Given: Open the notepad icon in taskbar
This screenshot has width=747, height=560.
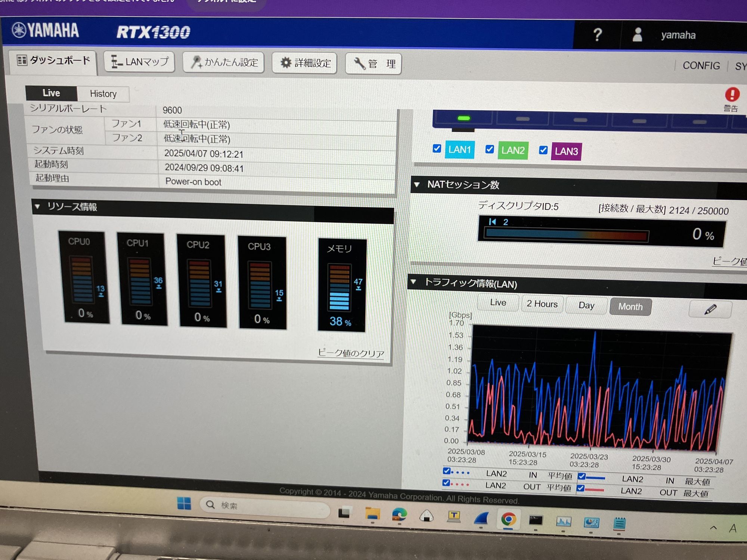Looking at the screenshot, I should (x=619, y=523).
